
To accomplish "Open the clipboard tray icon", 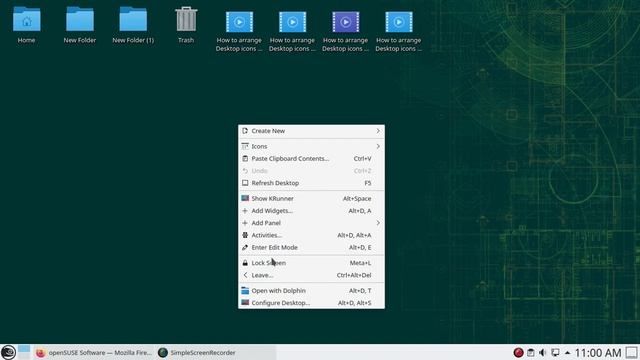I will 531,352.
